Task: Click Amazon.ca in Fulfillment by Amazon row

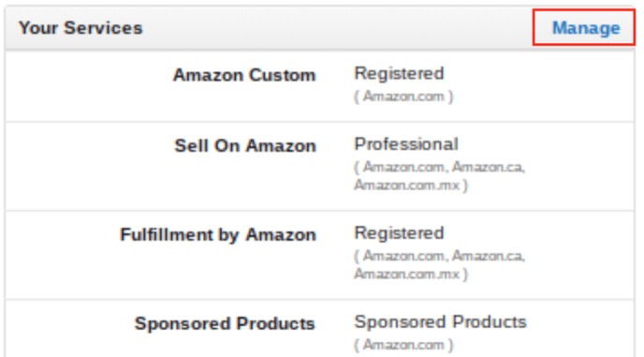Action: pyautogui.click(x=488, y=256)
